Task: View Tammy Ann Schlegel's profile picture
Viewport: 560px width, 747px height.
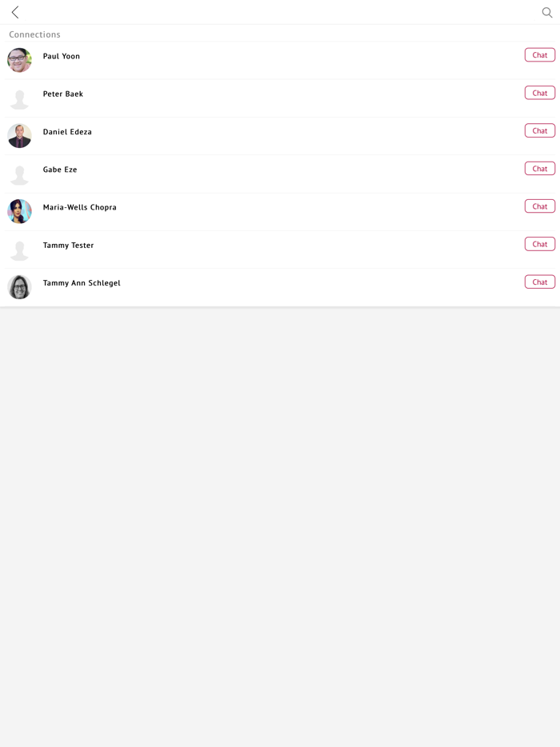Action: tap(19, 286)
